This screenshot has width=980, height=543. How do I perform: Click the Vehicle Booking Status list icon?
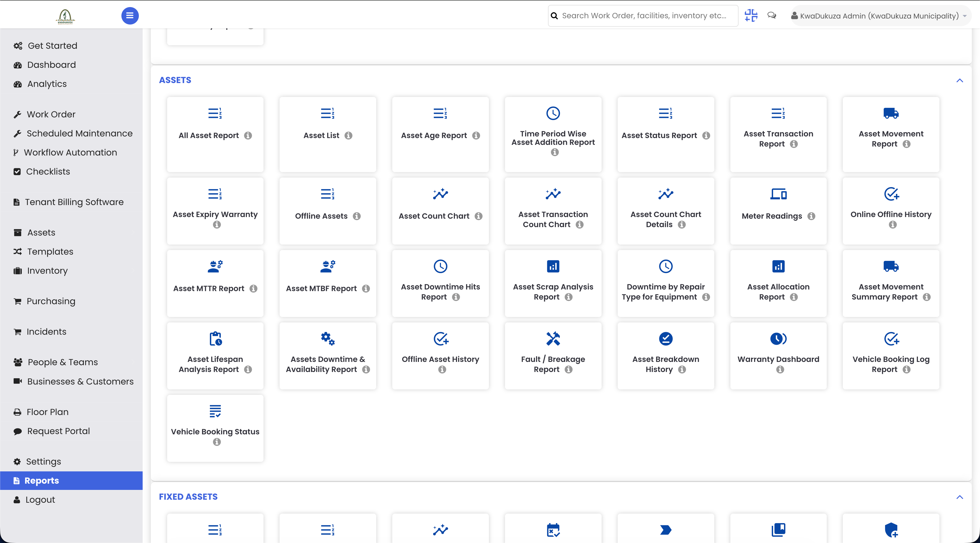[x=215, y=411]
